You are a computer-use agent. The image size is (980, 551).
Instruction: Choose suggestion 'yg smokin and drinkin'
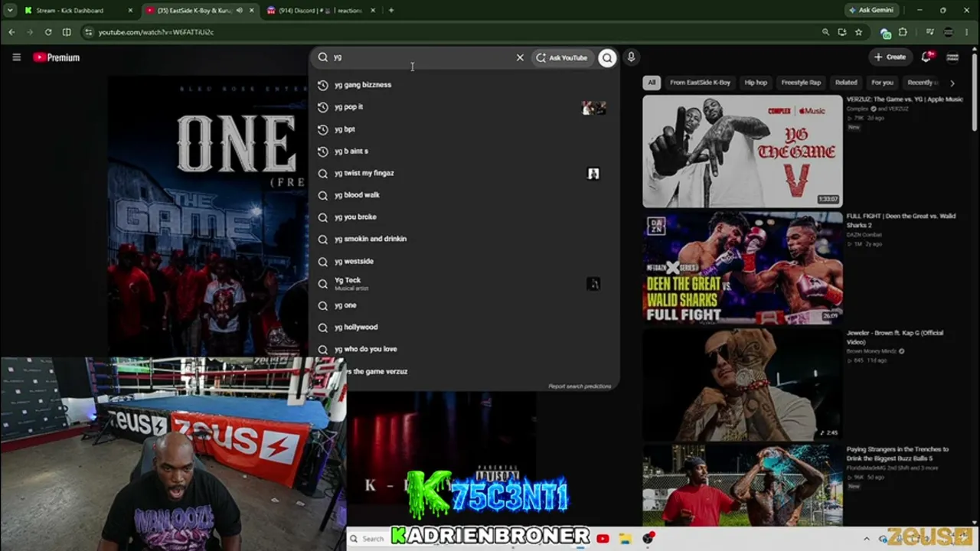(x=464, y=239)
